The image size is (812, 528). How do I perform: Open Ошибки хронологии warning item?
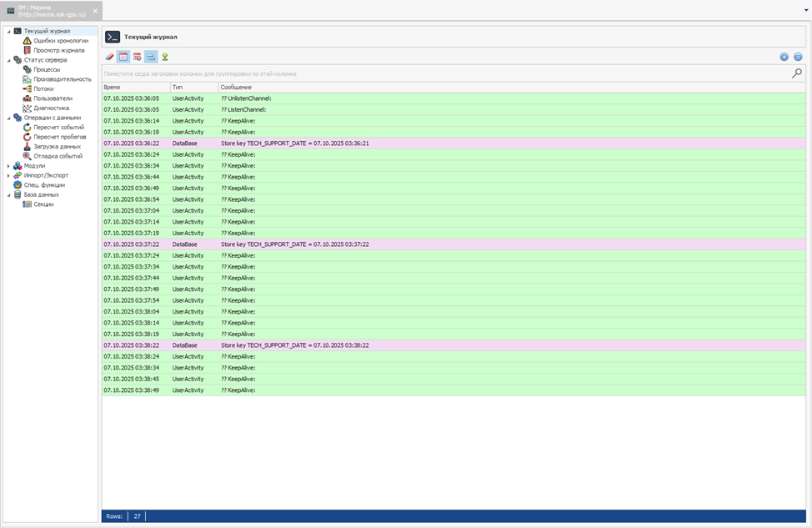[60, 41]
